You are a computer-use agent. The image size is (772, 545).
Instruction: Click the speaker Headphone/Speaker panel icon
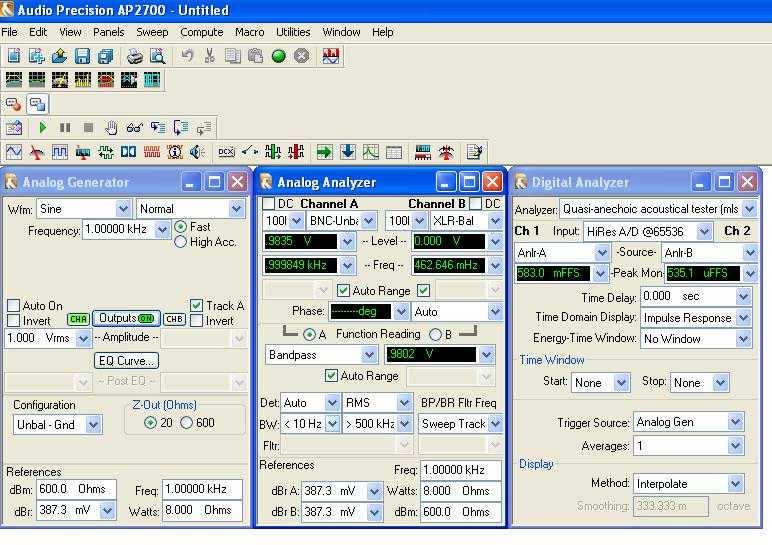(197, 152)
